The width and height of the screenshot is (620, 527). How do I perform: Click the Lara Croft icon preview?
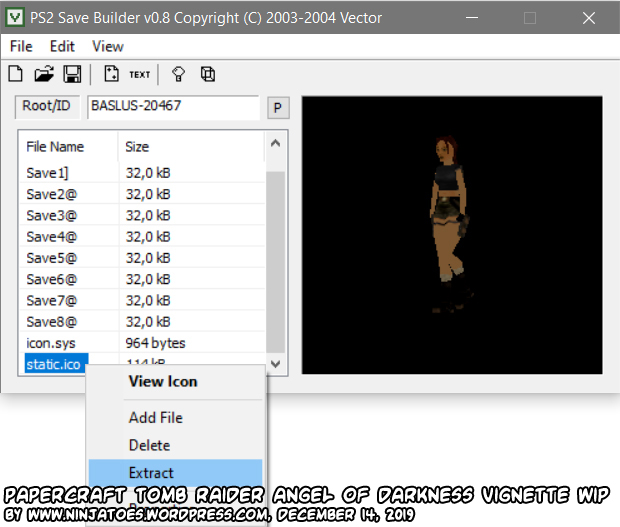pos(452,235)
